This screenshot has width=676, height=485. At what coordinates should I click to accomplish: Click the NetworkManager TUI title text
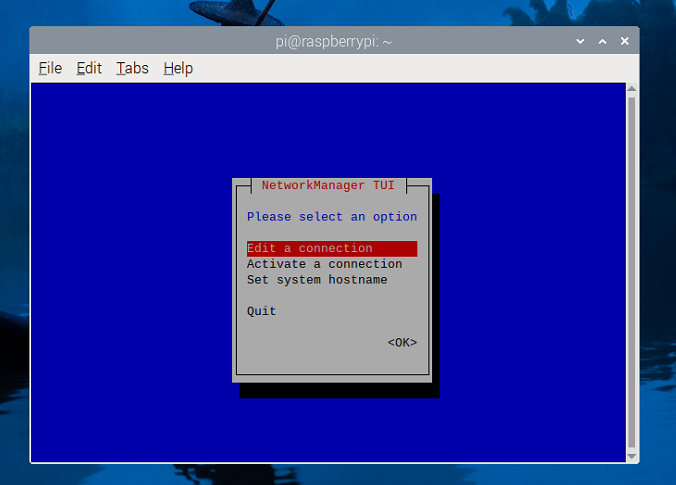coord(328,185)
